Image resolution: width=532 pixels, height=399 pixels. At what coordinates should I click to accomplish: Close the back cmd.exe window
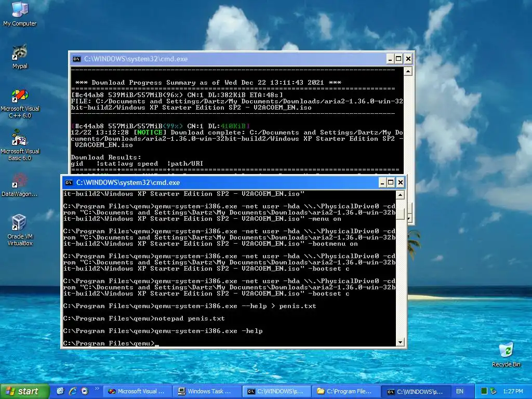(x=408, y=59)
